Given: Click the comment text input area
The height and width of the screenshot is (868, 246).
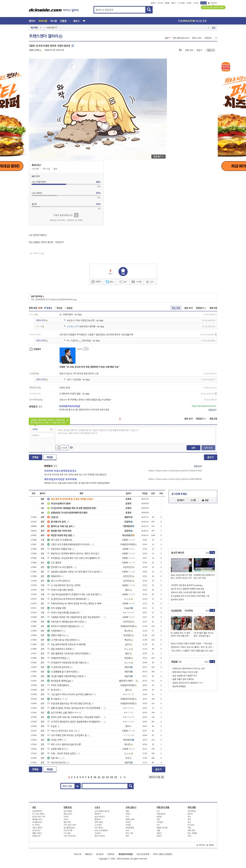Looking at the screenshot, I should pyautogui.click(x=135, y=435).
